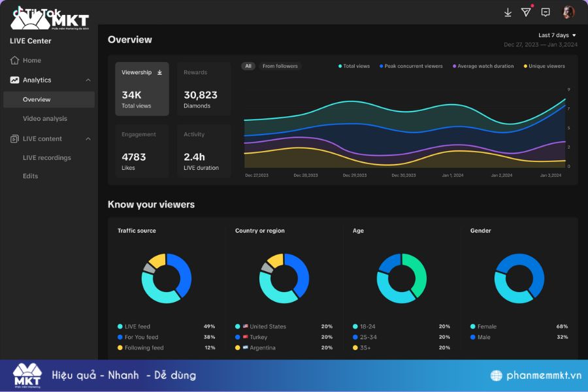Open LIVE recordings in sidebar
Image resolution: width=588 pixels, height=392 pixels.
click(x=46, y=158)
